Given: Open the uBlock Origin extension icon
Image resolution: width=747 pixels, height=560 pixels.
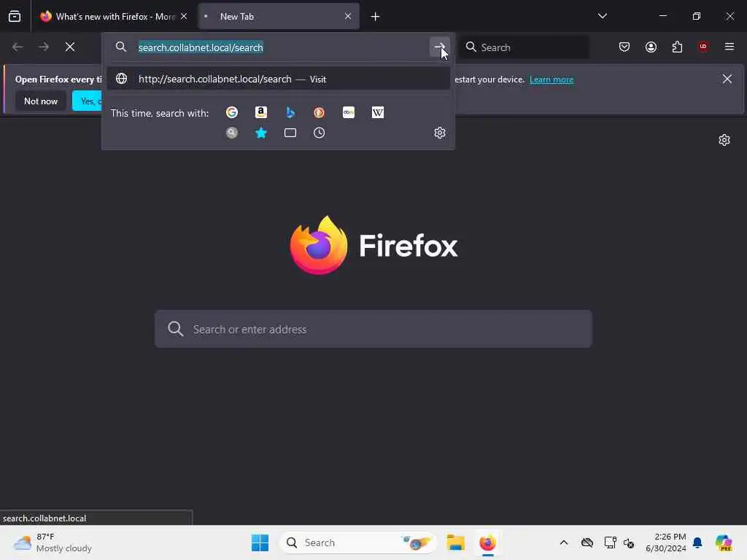Looking at the screenshot, I should 703,47.
